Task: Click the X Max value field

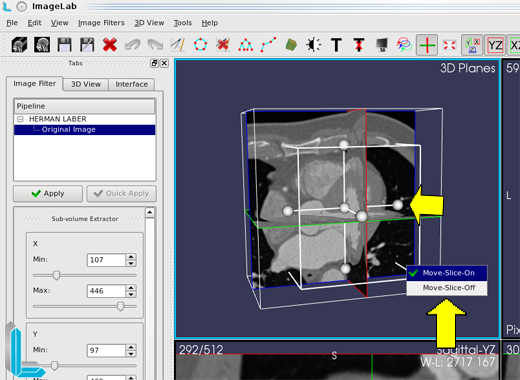Action: (x=106, y=291)
